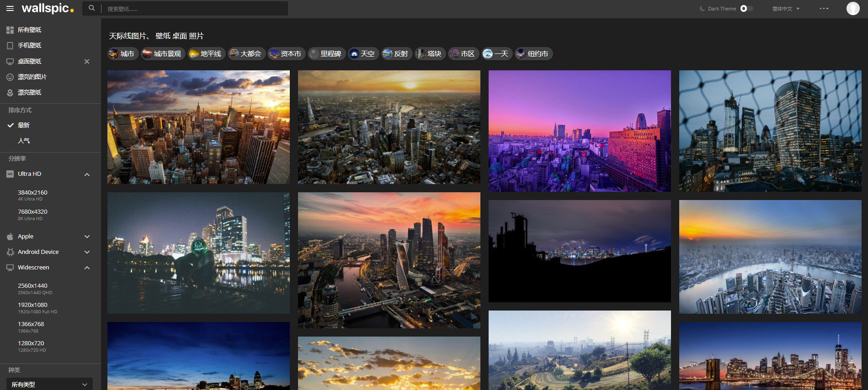The height and width of the screenshot is (390, 868).
Task: Select the 纽约市 tag
Action: point(533,54)
